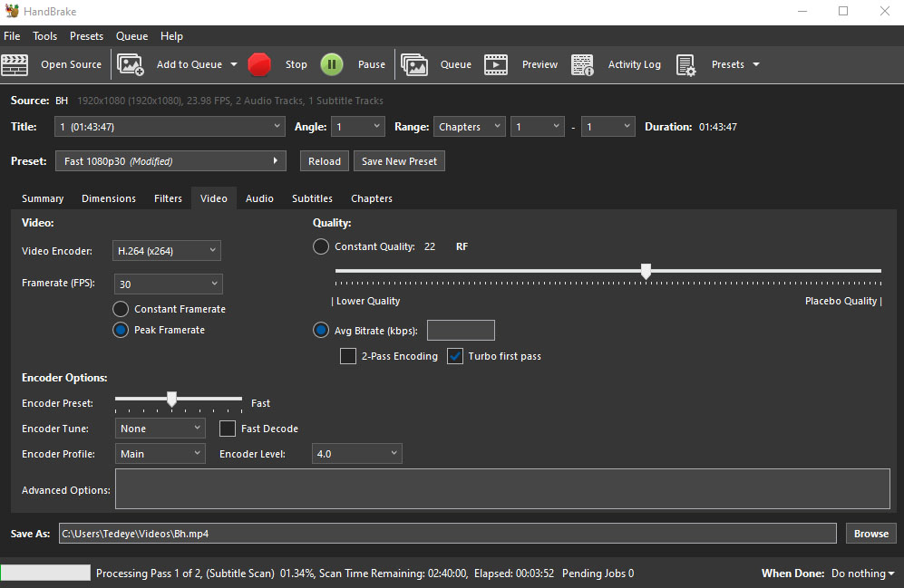Enable the Fast Decode checkbox
Viewport: 904px width, 588px height.
(x=228, y=429)
